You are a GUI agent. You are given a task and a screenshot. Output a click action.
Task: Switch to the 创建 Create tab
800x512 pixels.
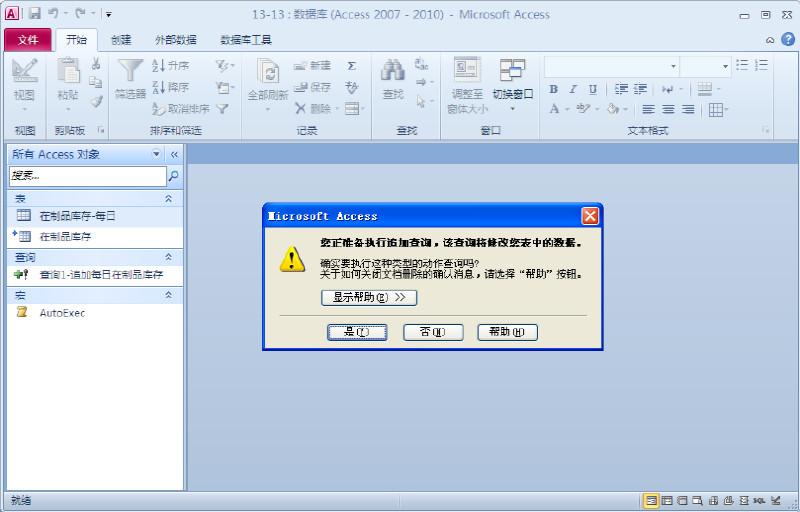(121, 40)
